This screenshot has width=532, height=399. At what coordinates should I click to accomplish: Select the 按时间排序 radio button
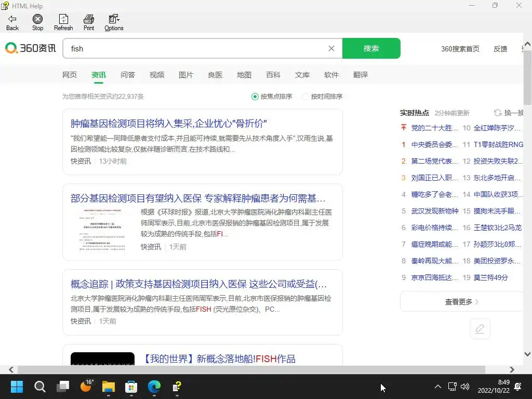[305, 97]
